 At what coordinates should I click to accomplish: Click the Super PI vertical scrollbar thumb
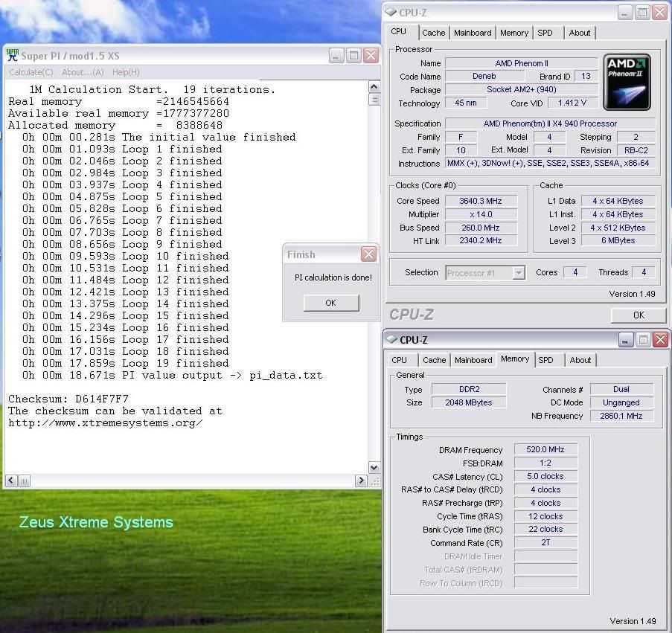[374, 100]
